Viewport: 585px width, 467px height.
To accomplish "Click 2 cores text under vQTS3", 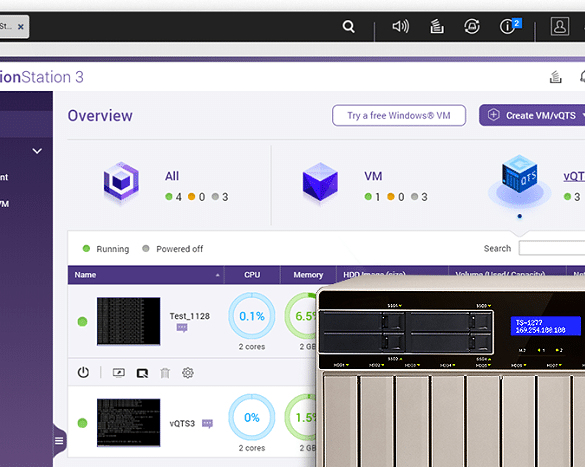I will [x=252, y=448].
